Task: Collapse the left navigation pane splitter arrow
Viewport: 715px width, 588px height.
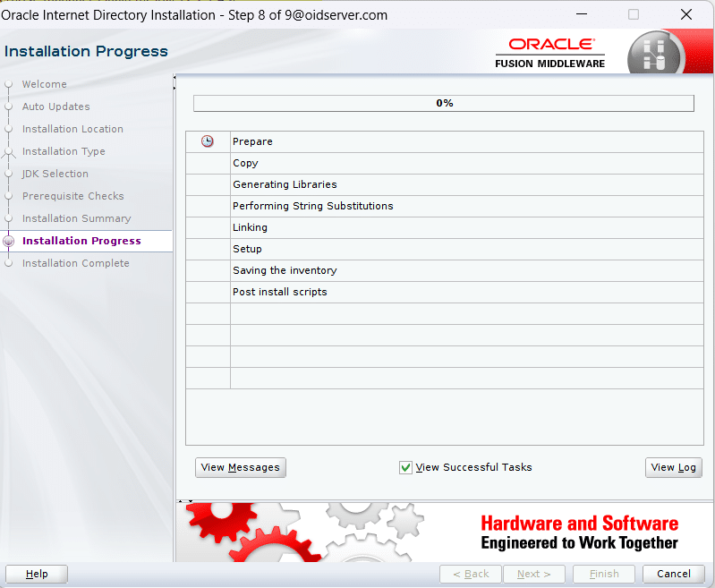Action: (174, 79)
